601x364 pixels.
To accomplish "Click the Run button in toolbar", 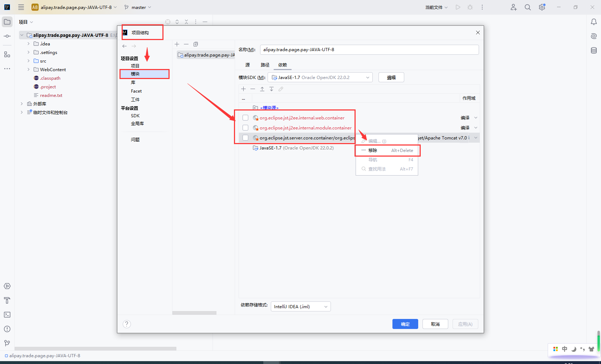I will (x=458, y=7).
